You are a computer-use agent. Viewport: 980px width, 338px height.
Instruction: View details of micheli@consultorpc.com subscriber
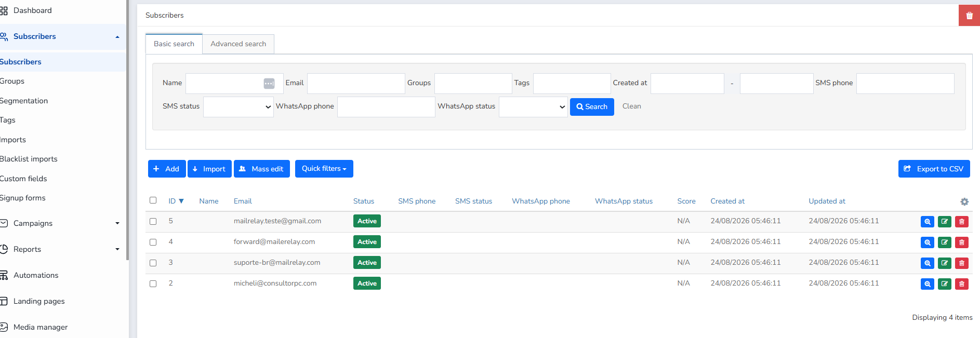927,284
